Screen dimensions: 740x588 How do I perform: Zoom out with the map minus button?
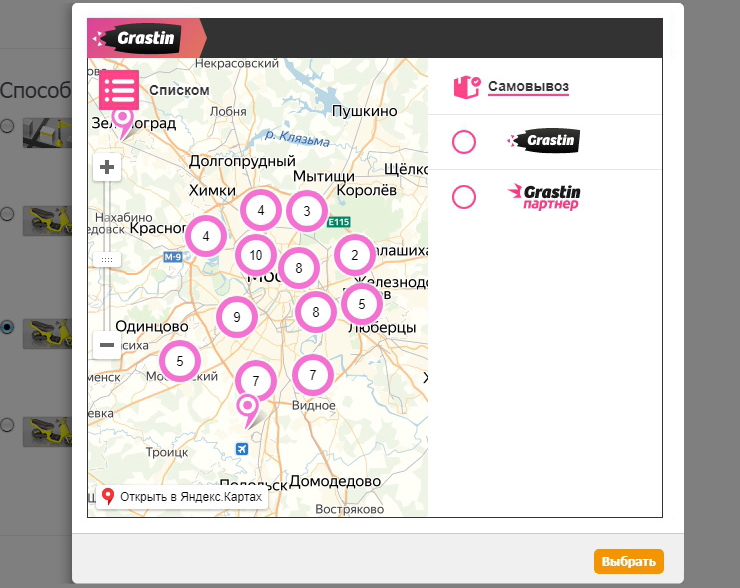107,345
